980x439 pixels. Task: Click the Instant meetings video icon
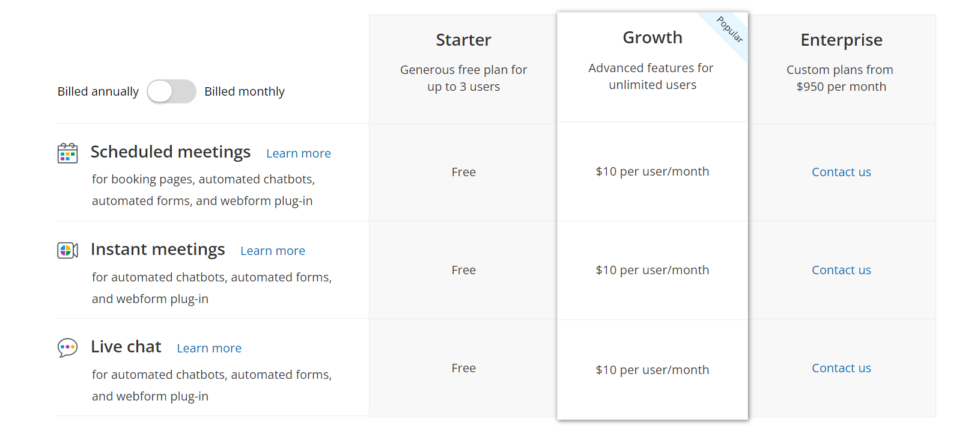67,250
